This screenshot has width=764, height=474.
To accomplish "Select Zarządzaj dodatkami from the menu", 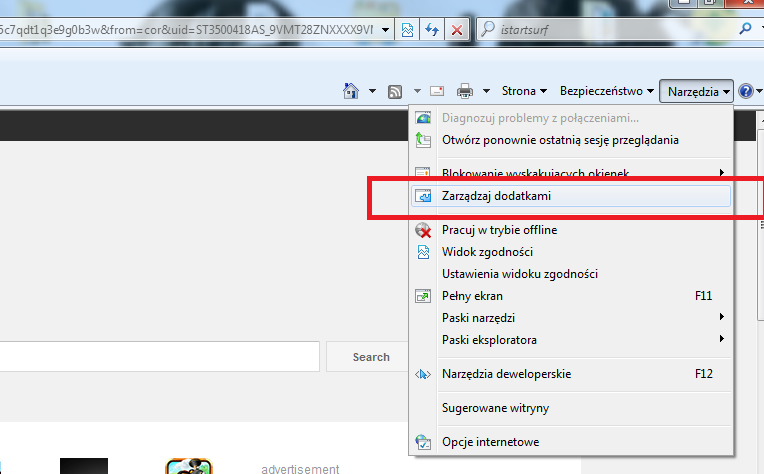I will tap(496, 197).
